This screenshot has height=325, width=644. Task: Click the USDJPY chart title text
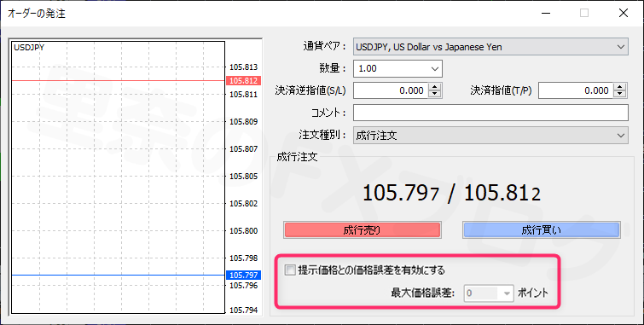point(29,48)
